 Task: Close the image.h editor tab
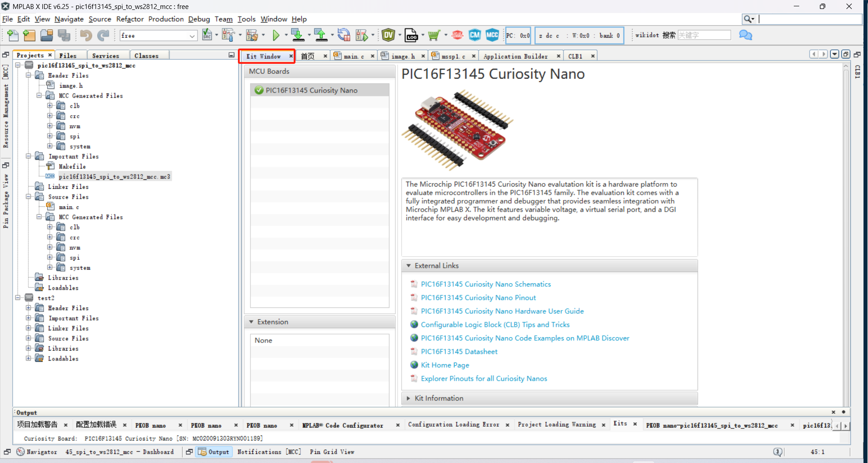coord(423,56)
